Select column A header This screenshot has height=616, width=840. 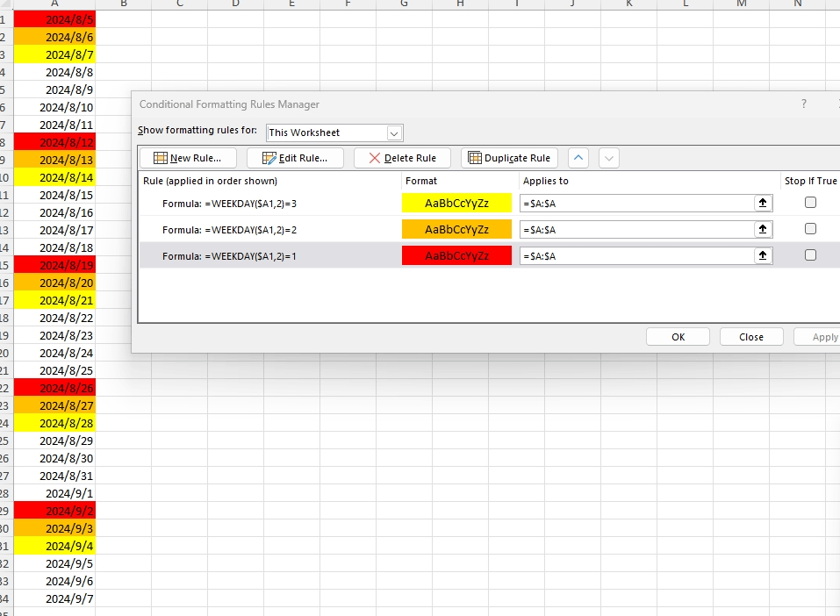(54, 4)
